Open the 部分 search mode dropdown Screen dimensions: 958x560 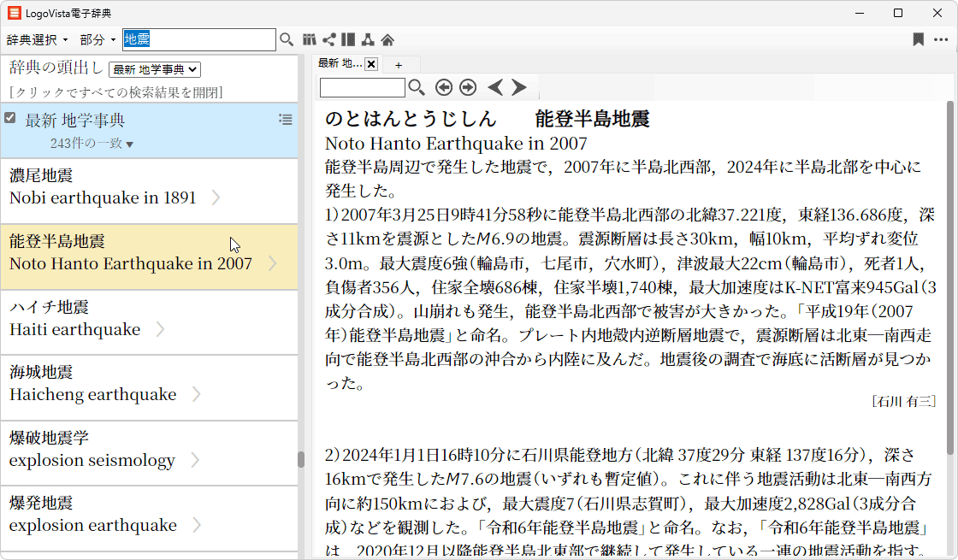point(98,39)
